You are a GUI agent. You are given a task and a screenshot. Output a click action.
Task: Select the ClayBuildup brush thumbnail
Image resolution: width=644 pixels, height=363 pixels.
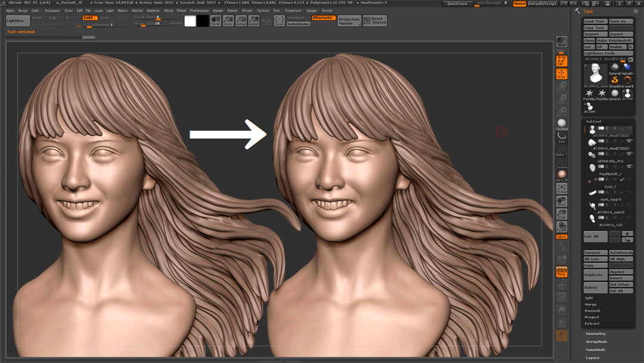562,124
